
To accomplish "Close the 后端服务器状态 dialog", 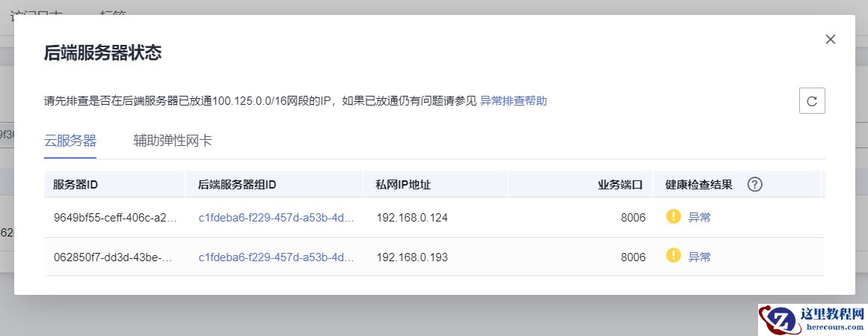I will 830,40.
